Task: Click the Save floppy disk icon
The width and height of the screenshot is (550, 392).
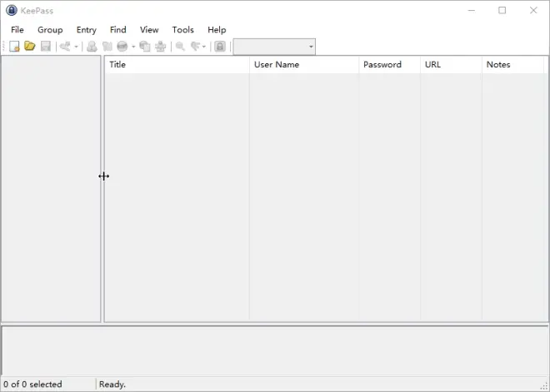Action: click(x=46, y=47)
